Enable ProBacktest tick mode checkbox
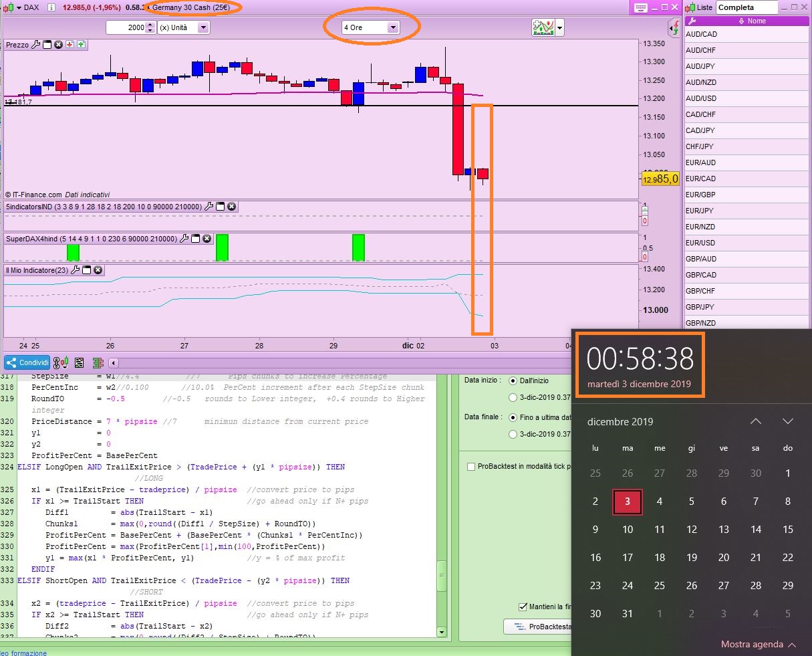Image resolution: width=812 pixels, height=656 pixels. (471, 466)
